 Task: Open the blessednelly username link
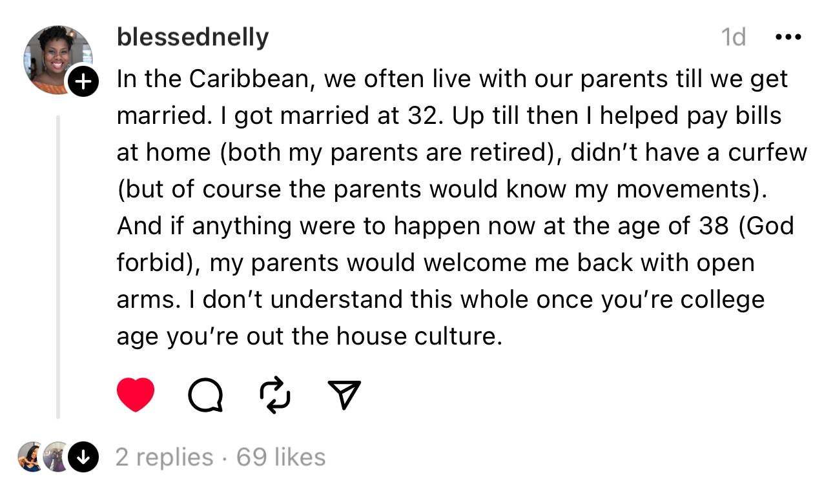tap(192, 37)
